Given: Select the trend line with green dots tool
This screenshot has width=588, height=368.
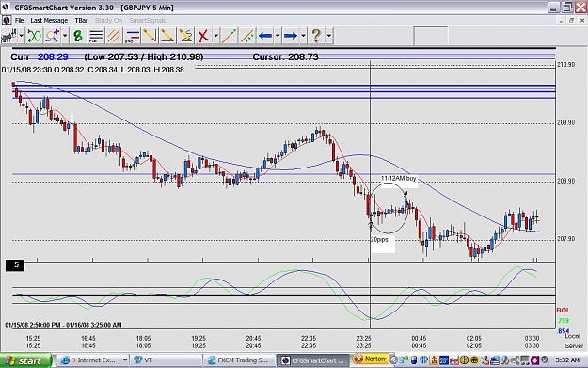Looking at the screenshot, I should click(x=247, y=36).
